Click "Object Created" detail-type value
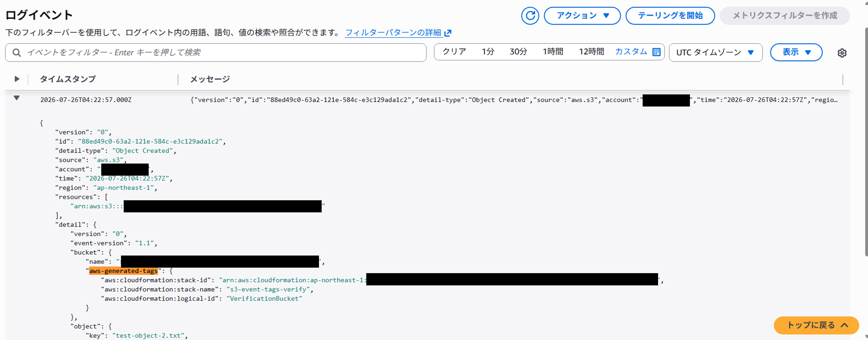Screen dimensions: 868x340 (x=142, y=151)
